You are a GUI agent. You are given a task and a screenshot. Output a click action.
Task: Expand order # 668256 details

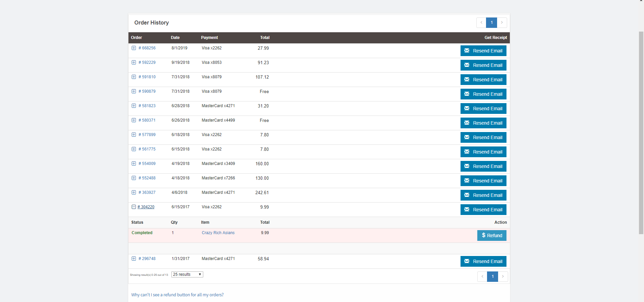(133, 48)
